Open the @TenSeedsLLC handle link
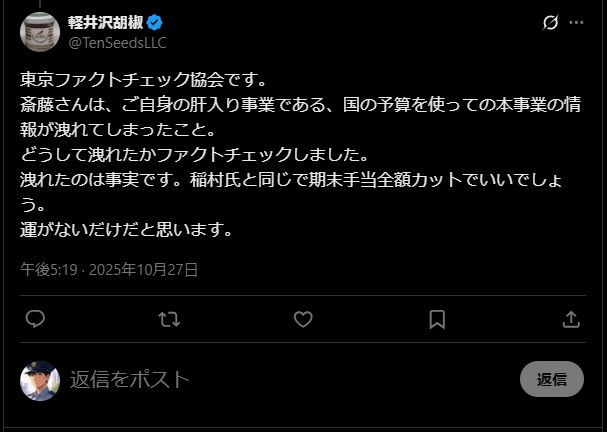Image resolution: width=607 pixels, height=432 pixels. (117, 42)
